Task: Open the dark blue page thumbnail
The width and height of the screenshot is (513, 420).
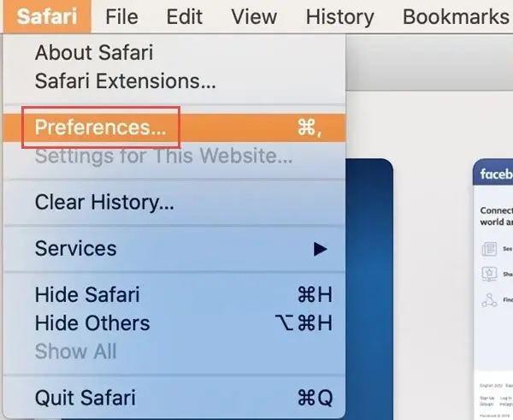Action: (369, 289)
